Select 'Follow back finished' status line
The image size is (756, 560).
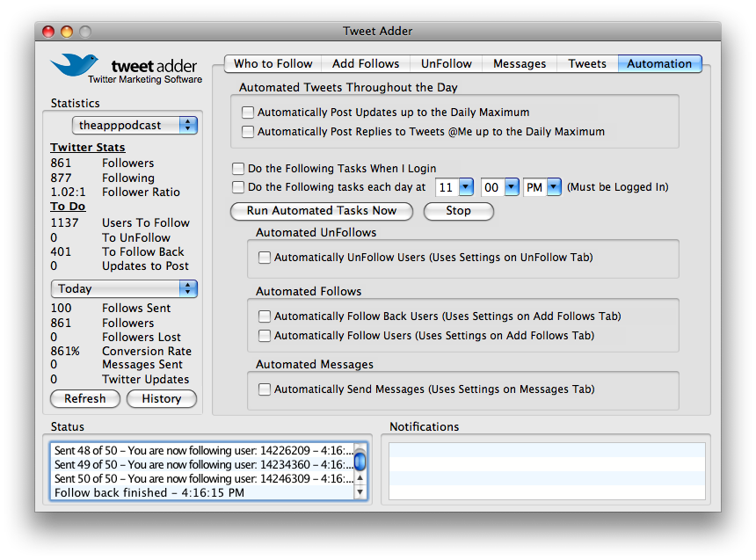point(202,492)
